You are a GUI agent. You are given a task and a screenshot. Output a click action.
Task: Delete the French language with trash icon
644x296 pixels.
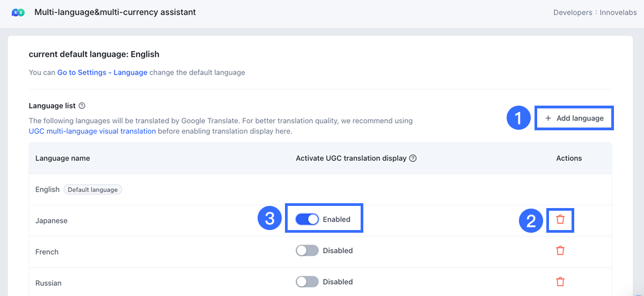(x=560, y=250)
